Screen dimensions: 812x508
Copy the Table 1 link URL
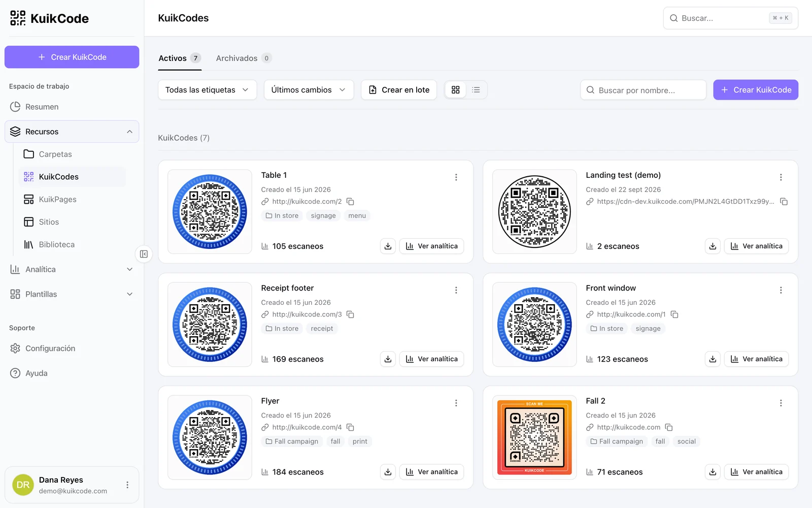[x=350, y=202]
